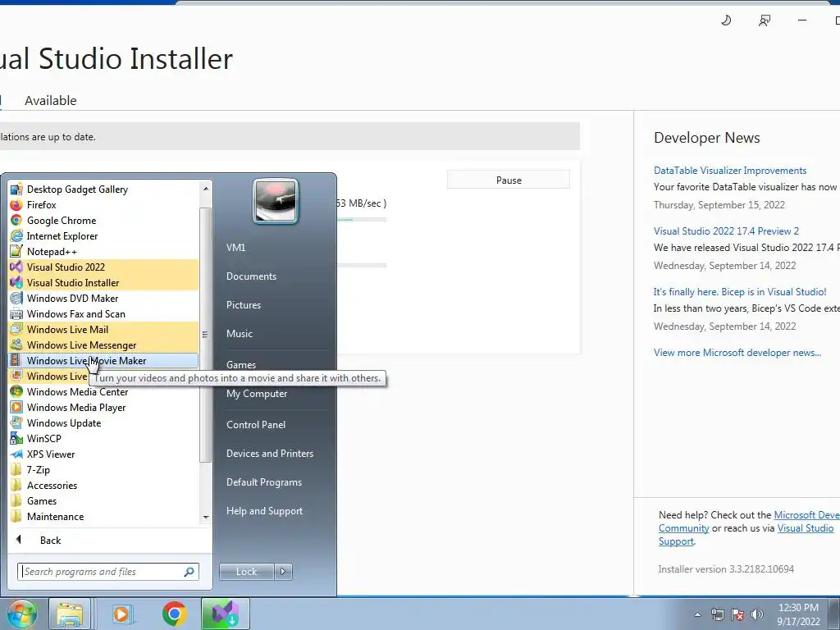View more Microsoft developer news
This screenshot has height=630, width=840.
(737, 353)
